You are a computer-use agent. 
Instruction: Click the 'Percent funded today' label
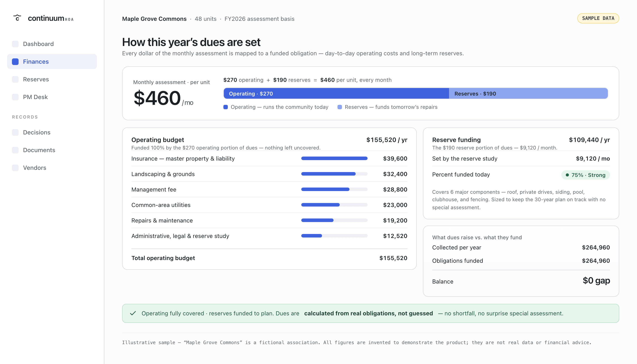pos(461,174)
